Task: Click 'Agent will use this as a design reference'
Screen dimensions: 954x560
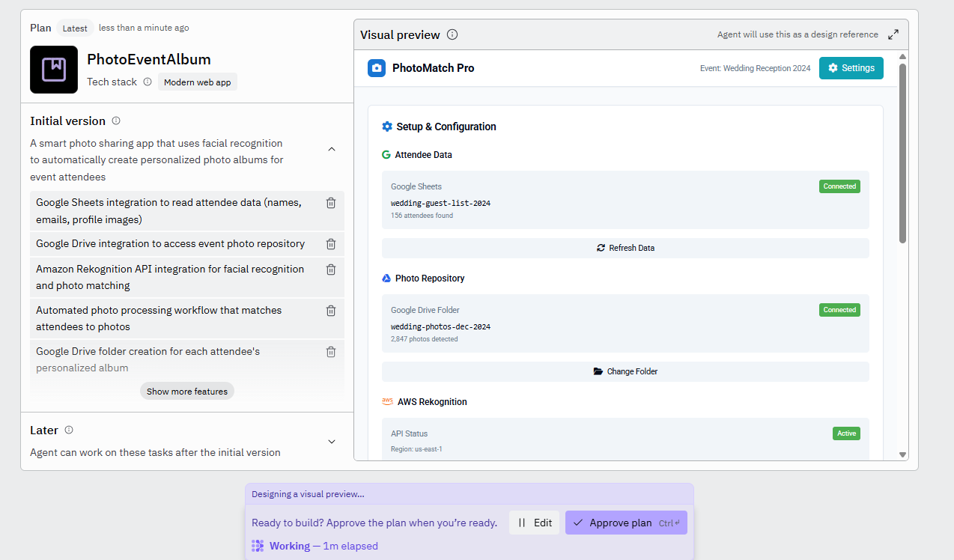Action: click(797, 34)
